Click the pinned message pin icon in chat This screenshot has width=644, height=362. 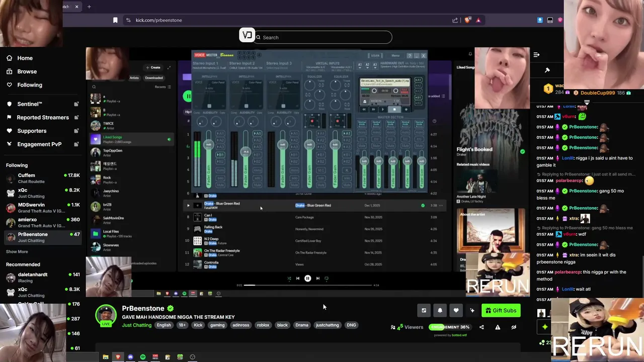[x=547, y=70]
